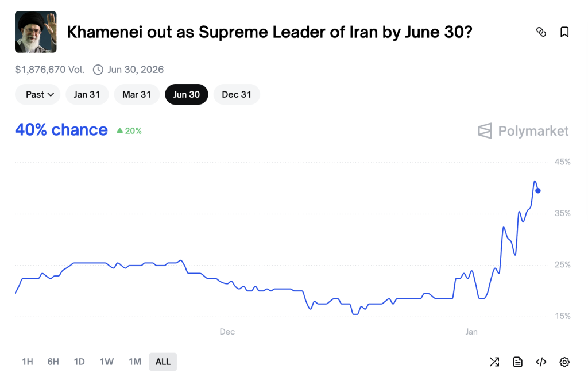Switch chart range to 6H
The image size is (588, 384).
53,362
